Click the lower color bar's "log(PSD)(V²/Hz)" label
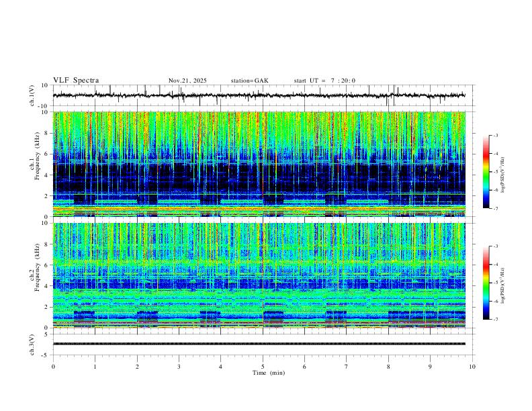 coord(503,285)
